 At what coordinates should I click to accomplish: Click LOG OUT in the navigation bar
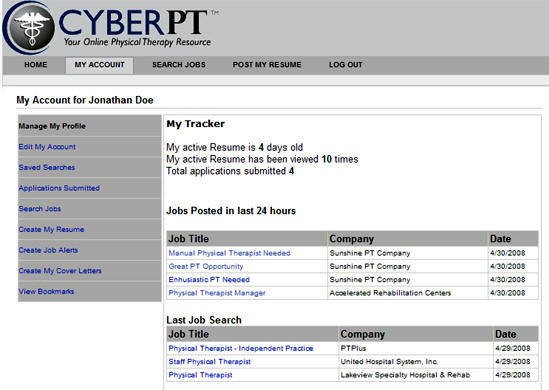coord(346,65)
